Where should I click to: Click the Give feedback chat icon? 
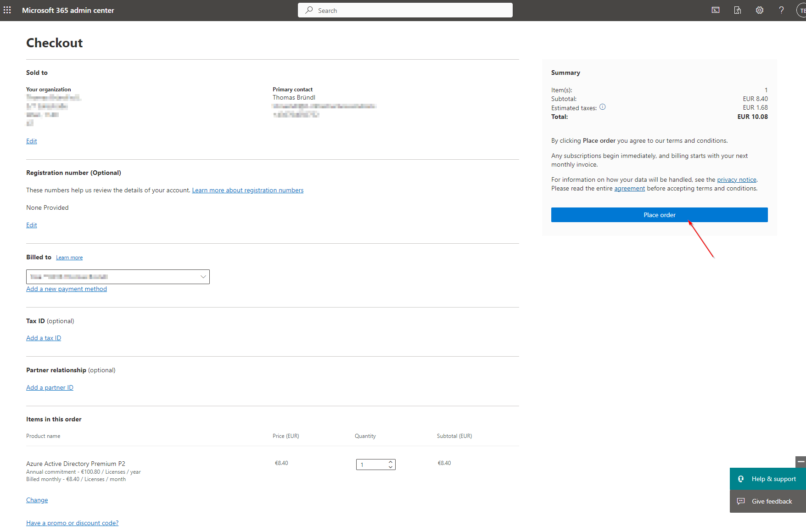741,501
